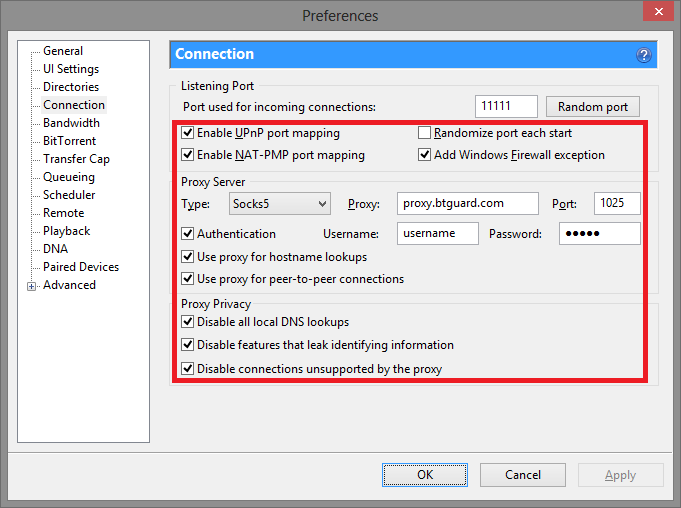Focus the proxy Password field
Image resolution: width=681 pixels, height=508 pixels.
tap(592, 234)
